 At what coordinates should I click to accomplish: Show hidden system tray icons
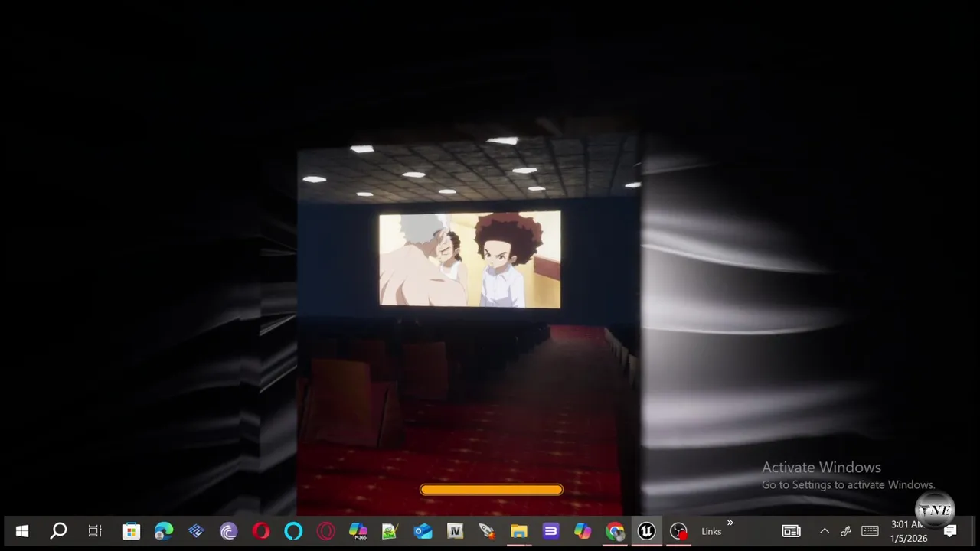(x=825, y=531)
